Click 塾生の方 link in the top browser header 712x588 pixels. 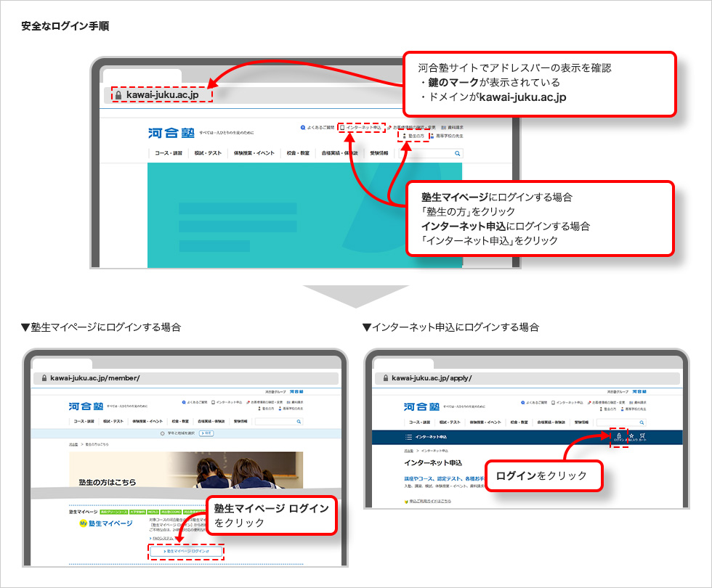413,136
